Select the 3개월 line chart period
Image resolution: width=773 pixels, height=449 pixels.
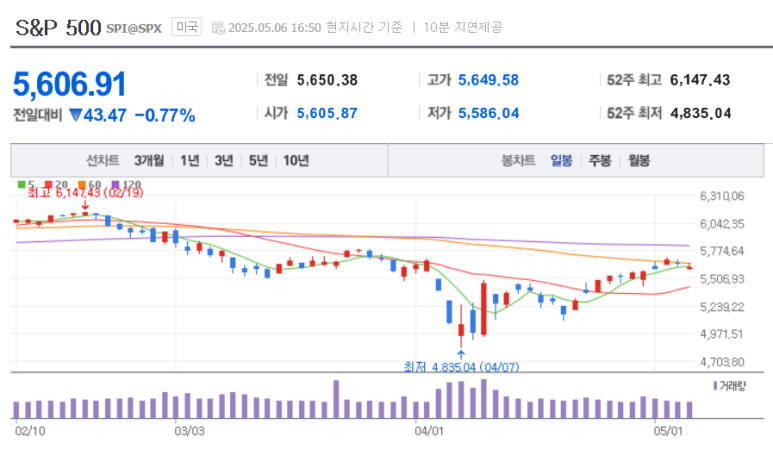click(149, 160)
